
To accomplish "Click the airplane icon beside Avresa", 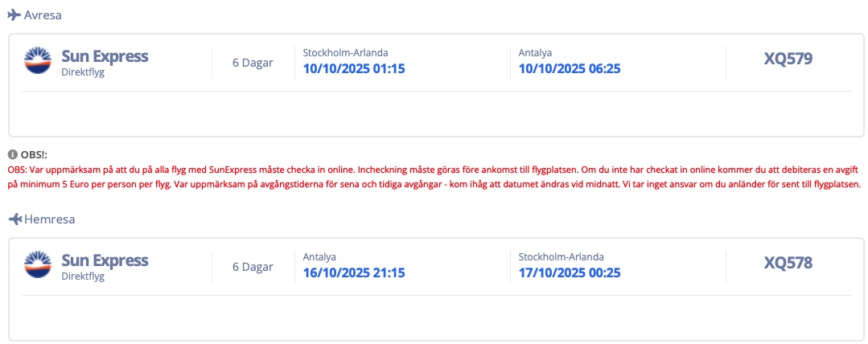I will (x=14, y=15).
